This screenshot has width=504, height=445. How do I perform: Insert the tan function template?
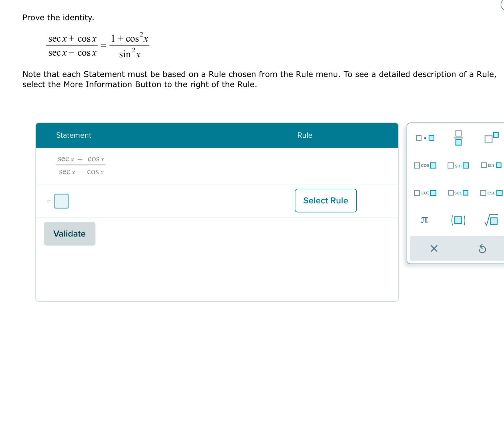(x=491, y=165)
